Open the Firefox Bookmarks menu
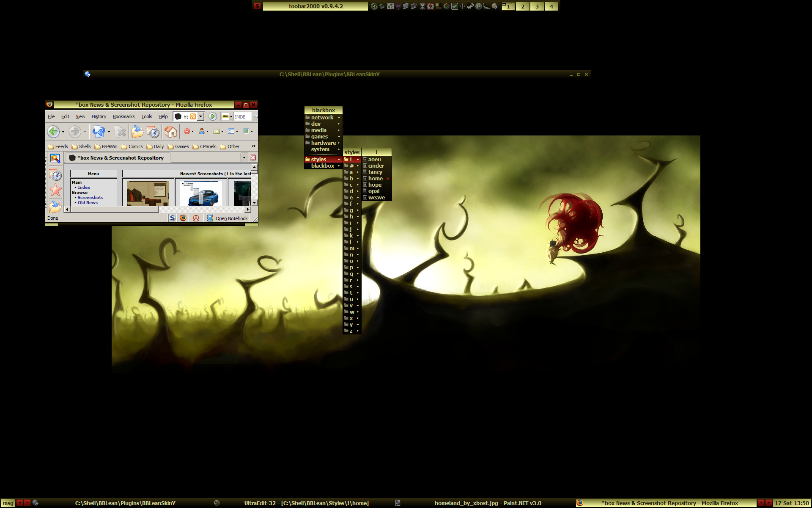The height and width of the screenshot is (508, 812). point(123,116)
